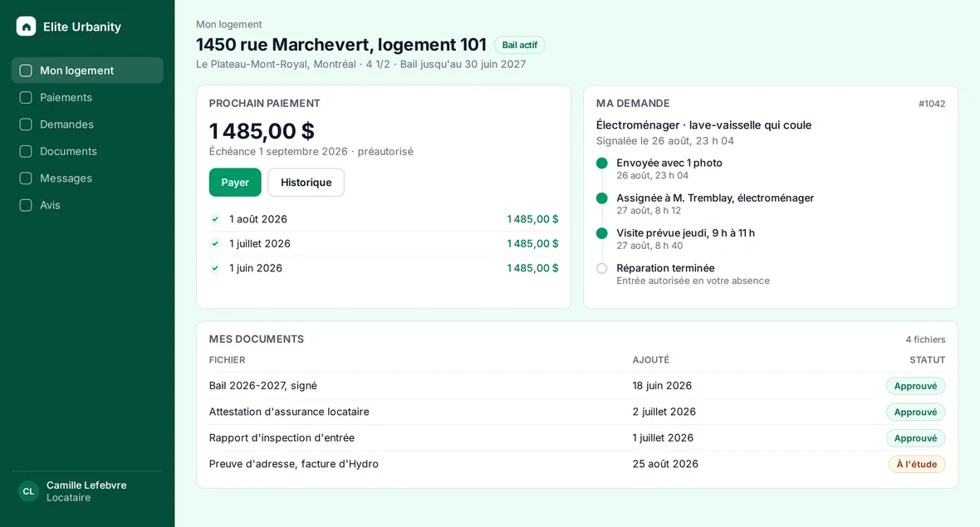Click the Documents sidebar icon
The image size is (980, 527).
[x=26, y=151]
